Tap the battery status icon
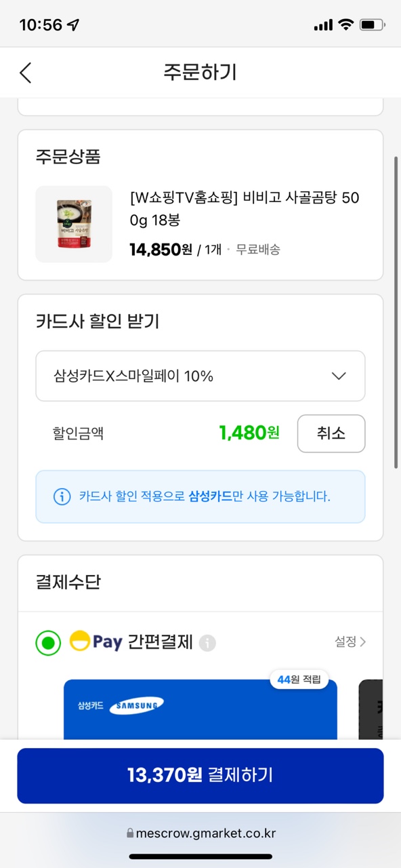 tap(373, 25)
